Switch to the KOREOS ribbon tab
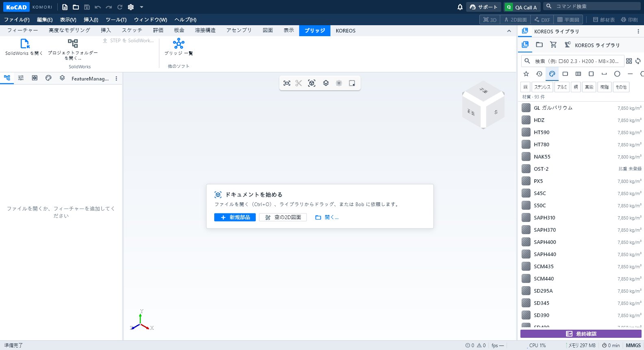644x350 pixels. [x=346, y=30]
